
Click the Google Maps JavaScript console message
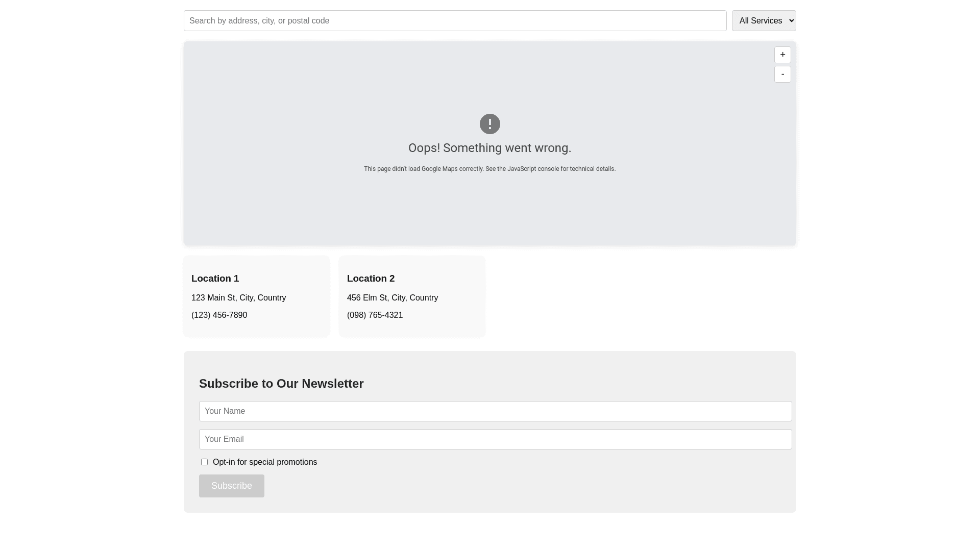(489, 169)
